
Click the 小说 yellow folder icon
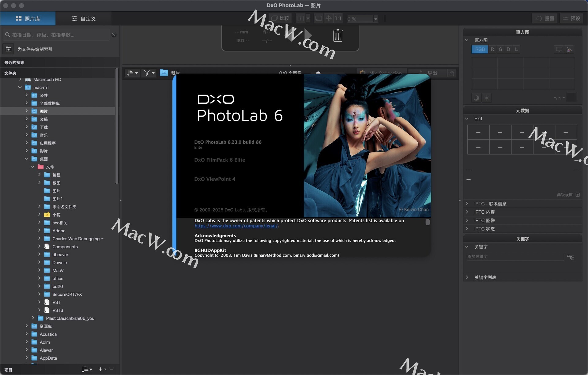47,215
